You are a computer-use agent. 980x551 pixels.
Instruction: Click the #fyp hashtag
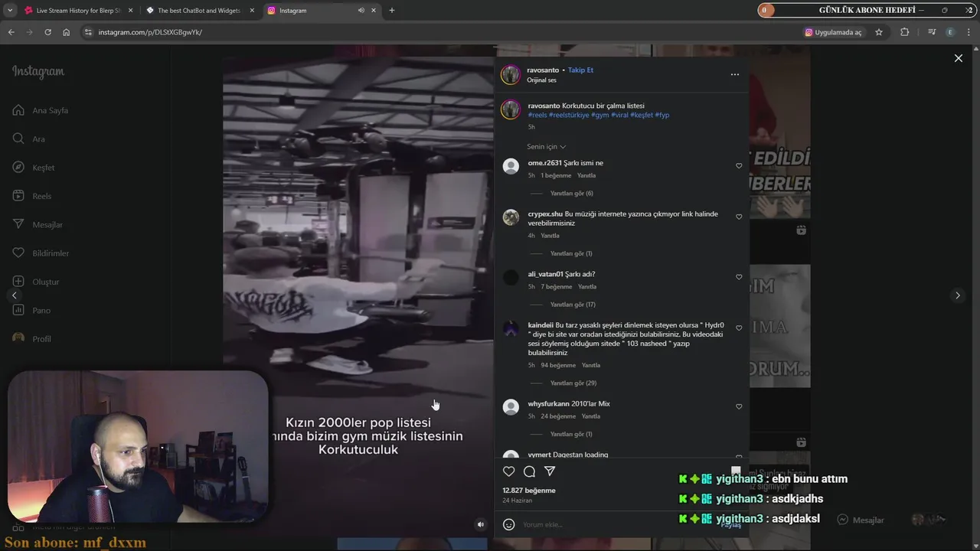click(662, 115)
